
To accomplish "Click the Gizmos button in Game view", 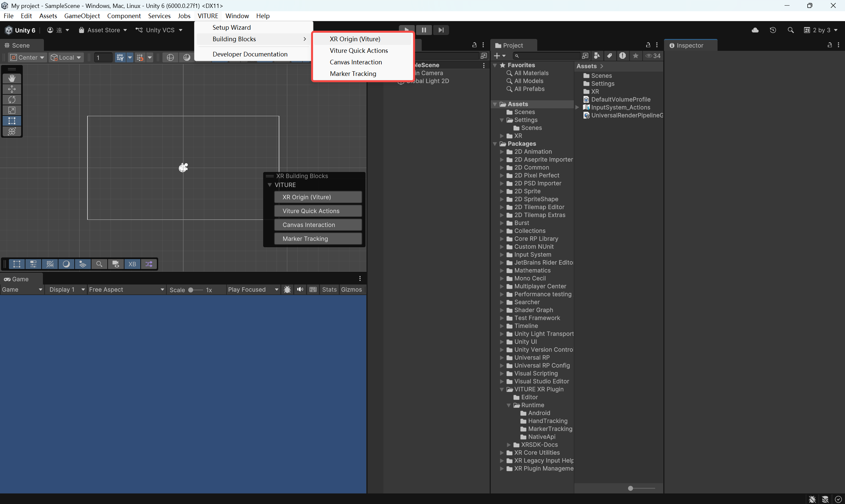I will [351, 289].
